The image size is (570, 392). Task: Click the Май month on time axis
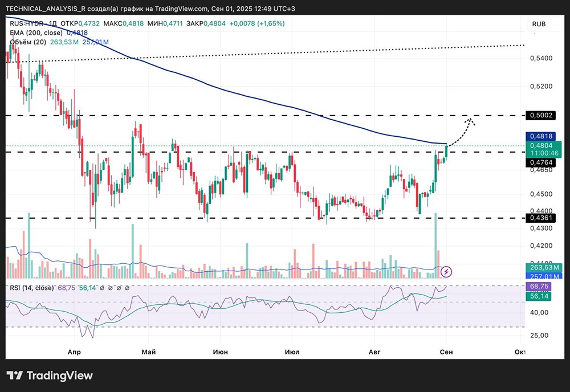[x=149, y=352]
